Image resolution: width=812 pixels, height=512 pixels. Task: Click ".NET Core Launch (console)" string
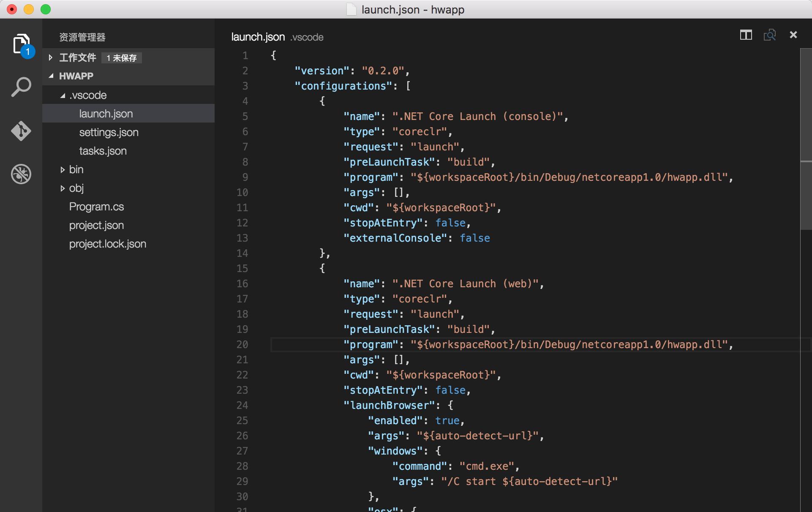coord(477,116)
